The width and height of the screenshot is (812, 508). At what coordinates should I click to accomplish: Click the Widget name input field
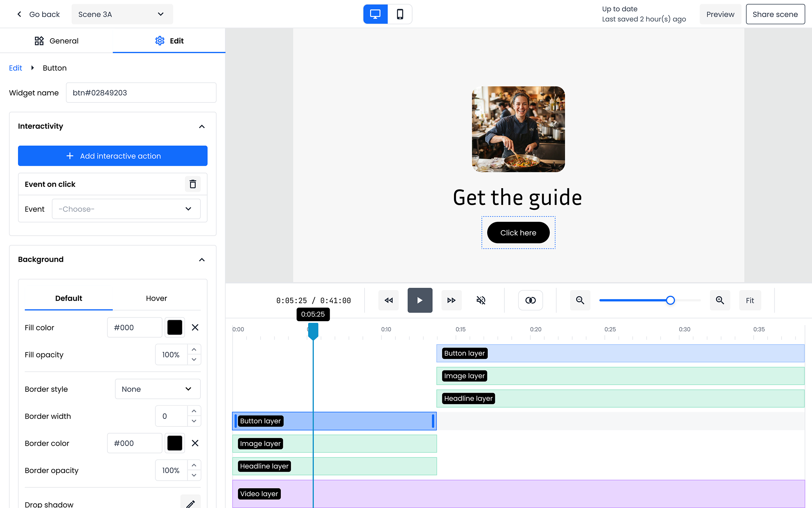141,93
